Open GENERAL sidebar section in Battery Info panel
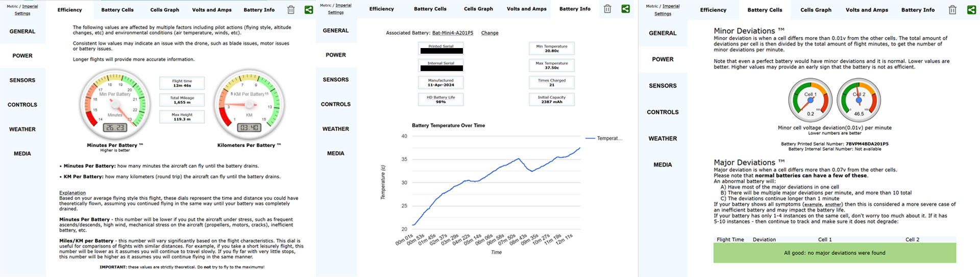Image resolution: width=980 pixels, height=277 pixels. (336, 31)
